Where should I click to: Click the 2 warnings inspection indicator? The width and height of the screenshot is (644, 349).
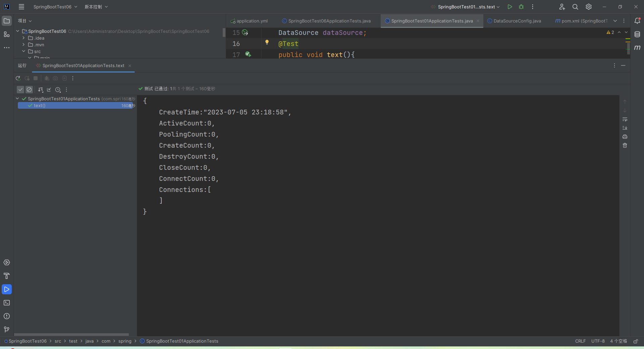click(x=610, y=32)
